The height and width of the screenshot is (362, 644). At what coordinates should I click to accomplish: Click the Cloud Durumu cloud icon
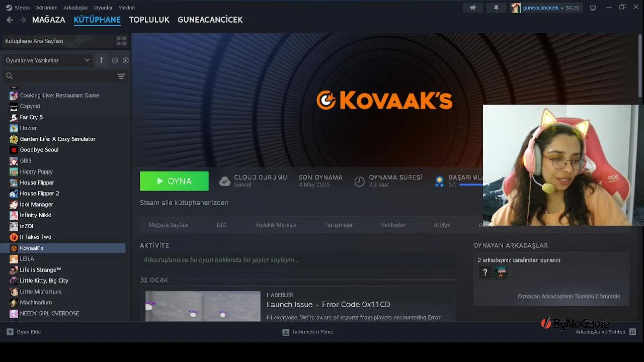click(225, 181)
